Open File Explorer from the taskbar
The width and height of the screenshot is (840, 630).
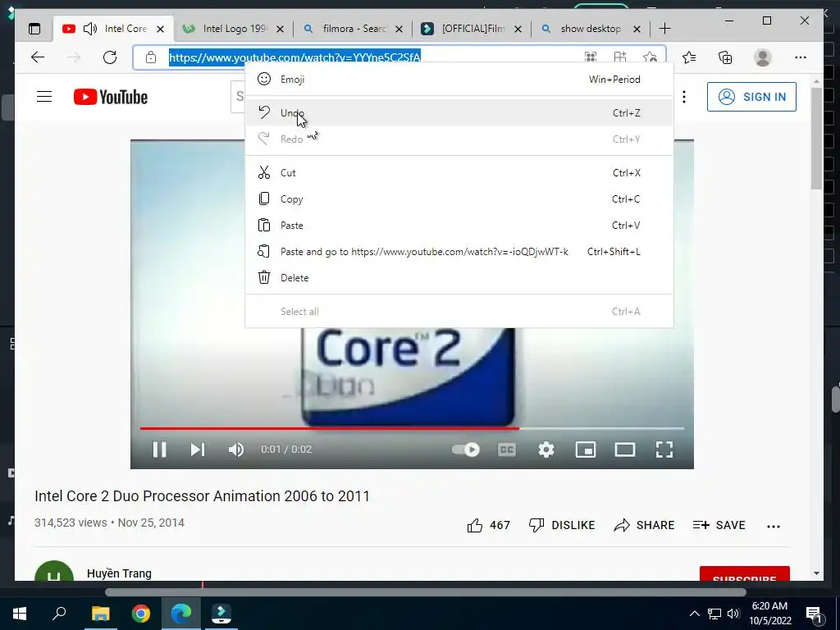[x=100, y=614]
